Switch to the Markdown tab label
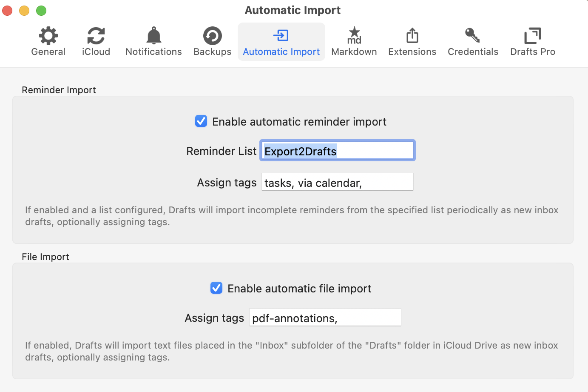Image resolution: width=588 pixels, height=392 pixels. point(354,52)
